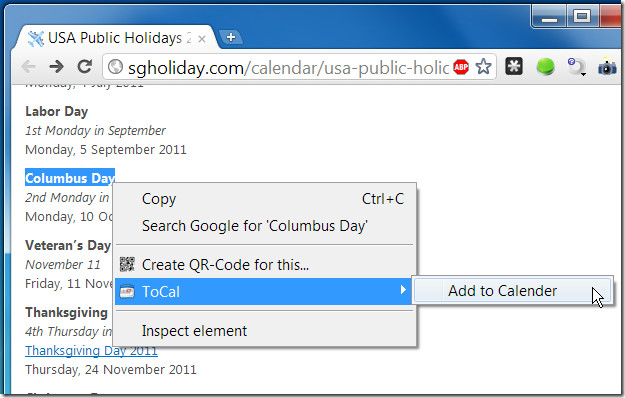Reload the page with refresh icon
The width and height of the screenshot is (625, 398).
click(x=85, y=67)
